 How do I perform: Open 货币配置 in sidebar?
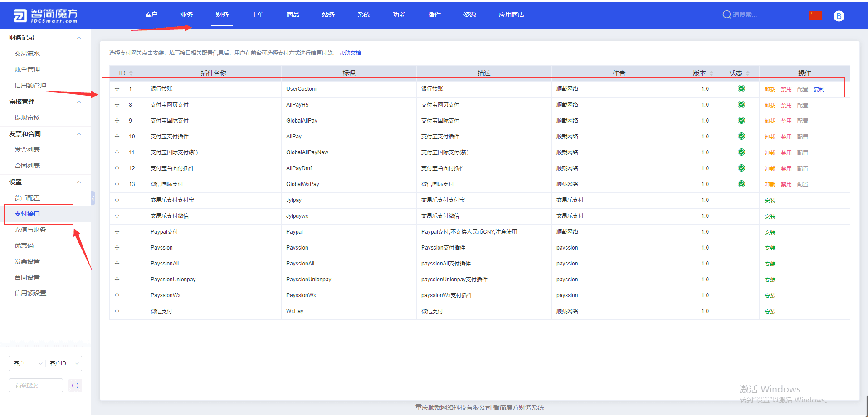27,198
